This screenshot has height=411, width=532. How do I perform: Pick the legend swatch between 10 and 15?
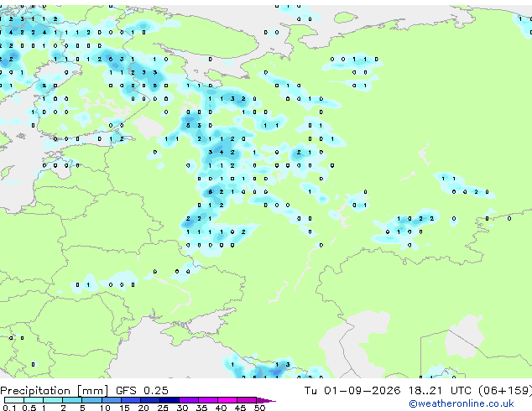(x=111, y=400)
